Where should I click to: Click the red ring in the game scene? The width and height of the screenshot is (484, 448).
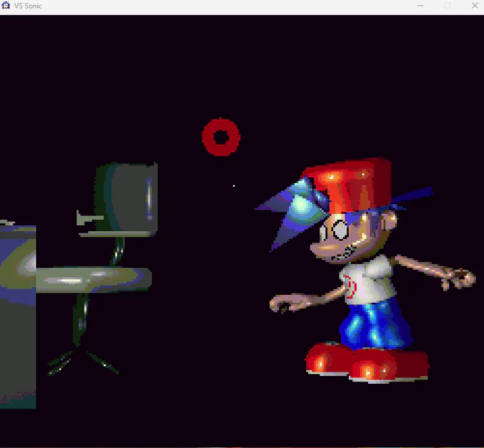[221, 137]
